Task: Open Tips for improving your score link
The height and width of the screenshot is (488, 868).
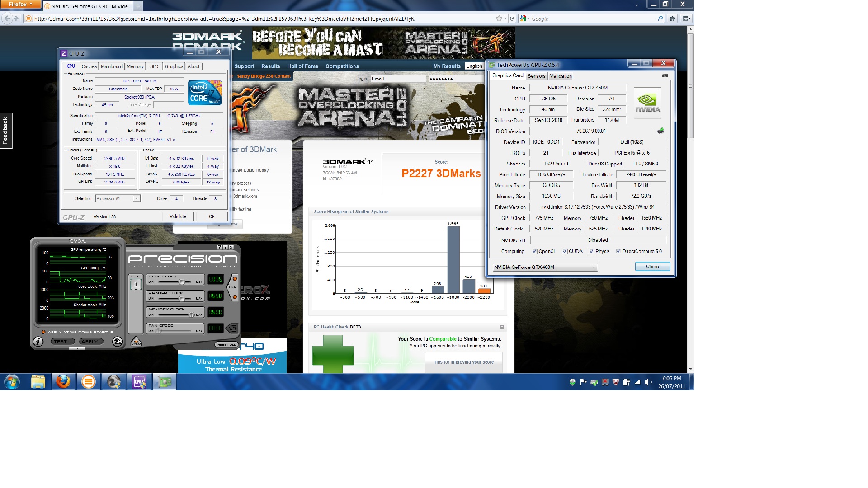Action: (x=464, y=362)
